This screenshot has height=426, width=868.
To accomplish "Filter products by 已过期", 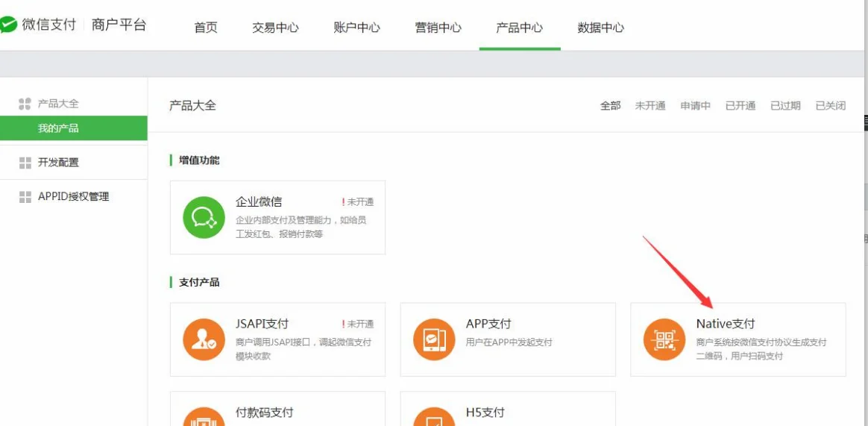I will click(x=785, y=106).
